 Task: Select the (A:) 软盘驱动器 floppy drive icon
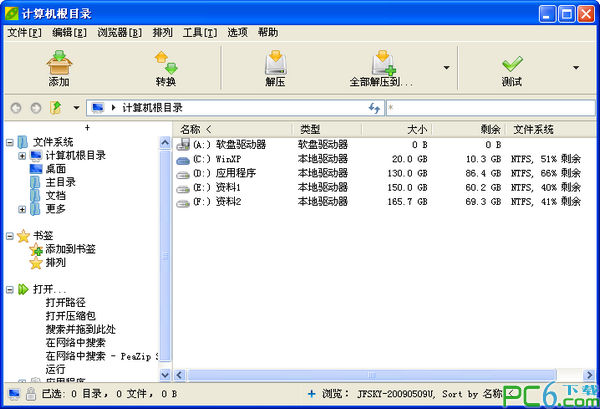(x=183, y=145)
